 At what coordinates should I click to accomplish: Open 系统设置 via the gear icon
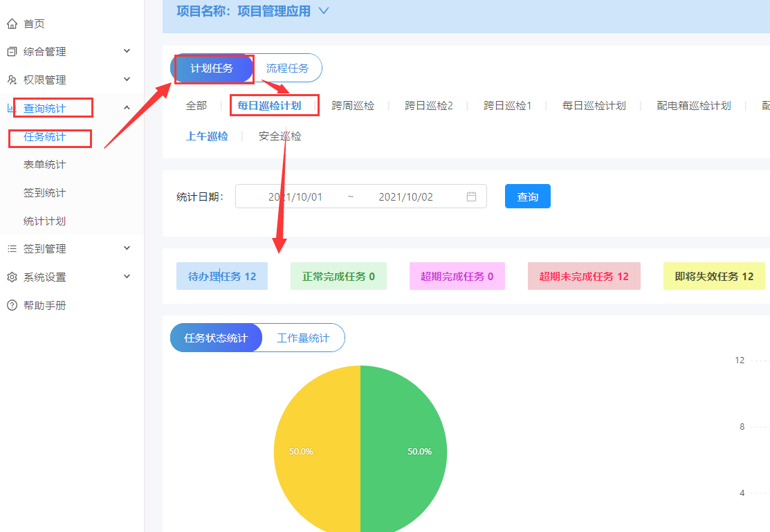[10, 276]
